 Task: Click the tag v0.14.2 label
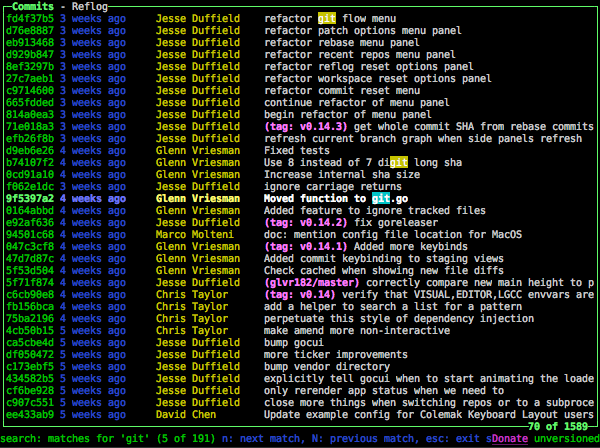tap(306, 222)
